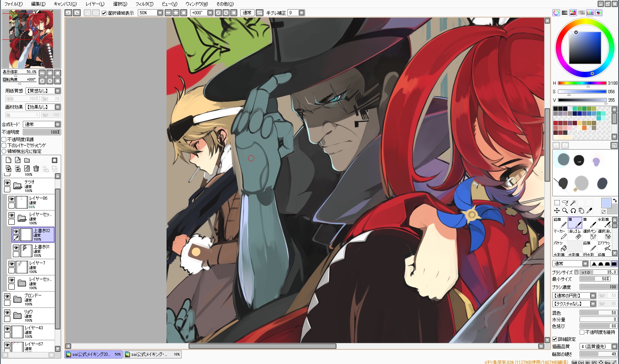The height and width of the screenshot is (364, 619).
Task: Open the レイヤー menu
Action: (x=95, y=4)
